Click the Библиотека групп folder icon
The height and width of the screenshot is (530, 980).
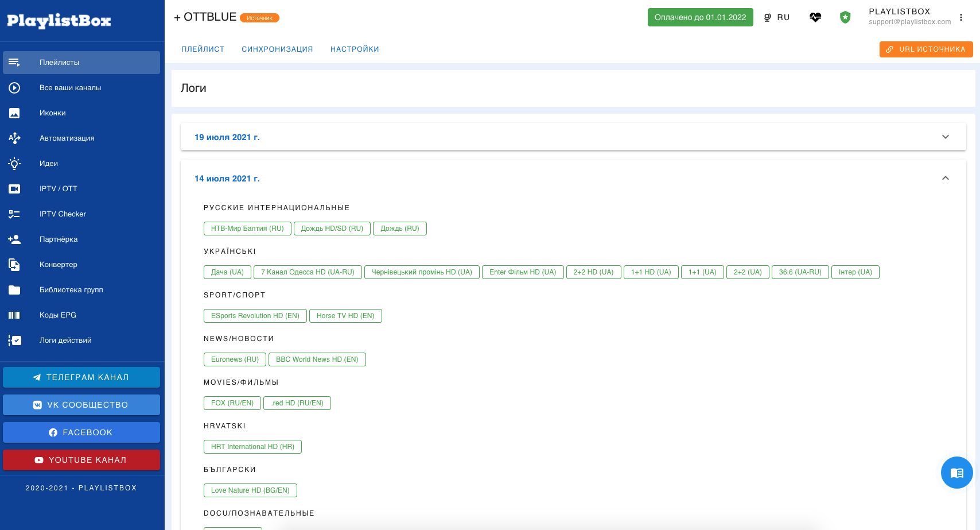point(14,290)
